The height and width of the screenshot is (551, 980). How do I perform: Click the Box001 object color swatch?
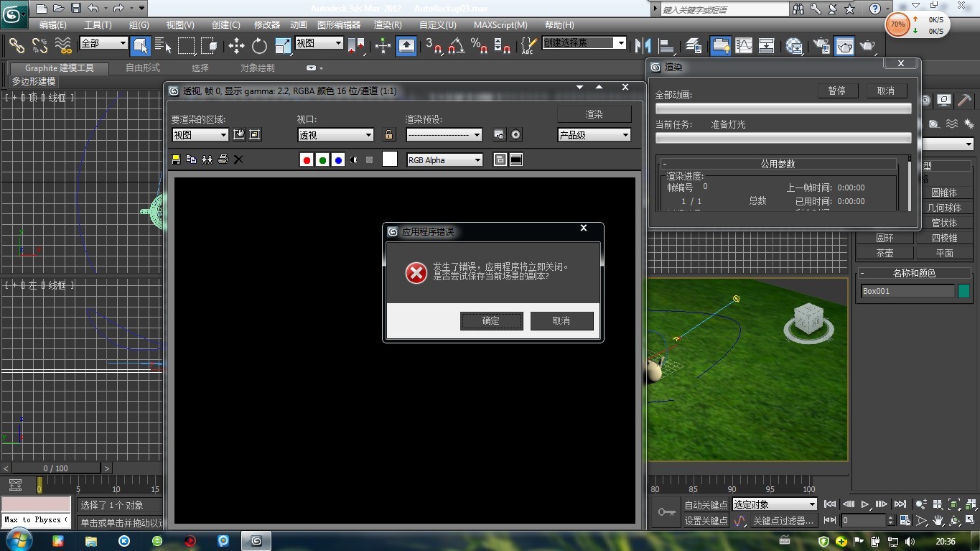point(963,291)
